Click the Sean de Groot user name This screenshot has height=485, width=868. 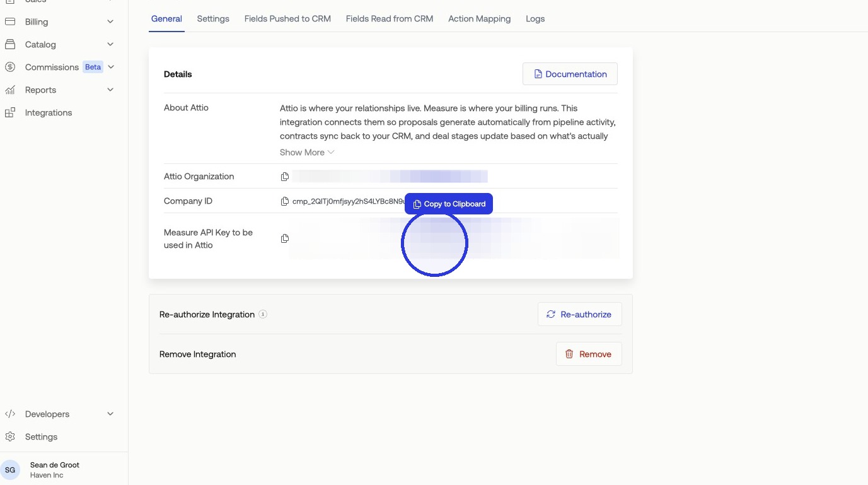[x=55, y=465]
